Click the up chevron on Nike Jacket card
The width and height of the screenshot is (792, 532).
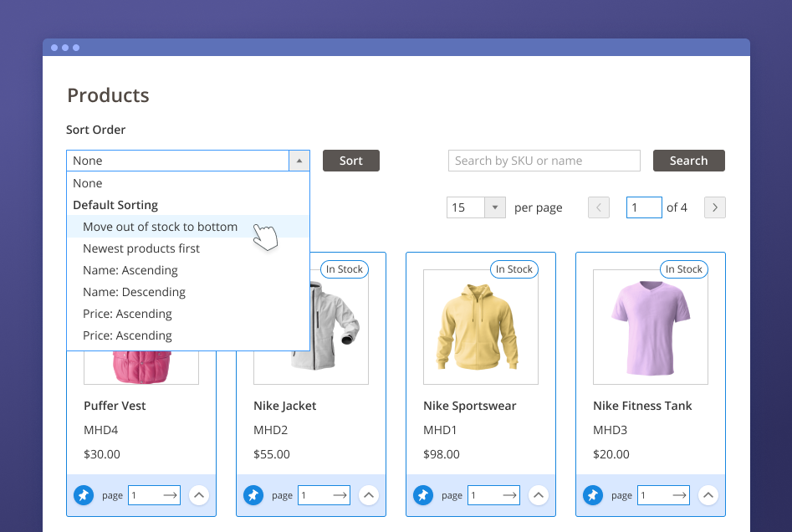[369, 495]
